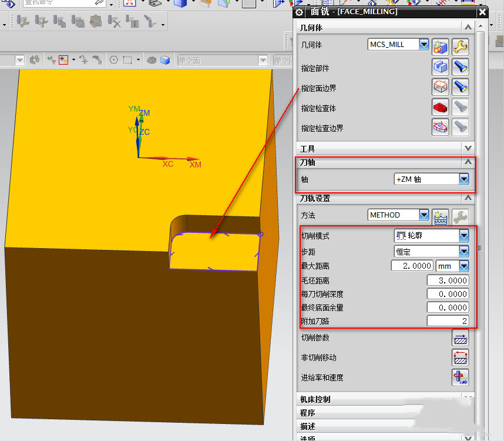Open the 切削模式 cut pattern dropdown
The width and height of the screenshot is (504, 441).
tap(463, 236)
